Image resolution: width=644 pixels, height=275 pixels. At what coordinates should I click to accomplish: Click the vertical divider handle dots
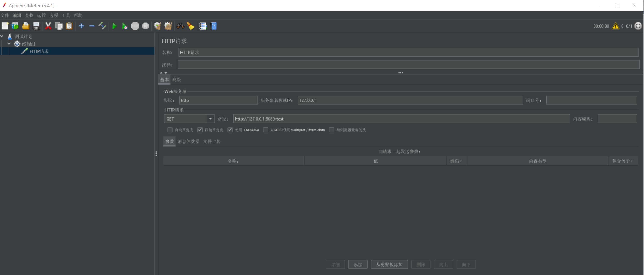click(156, 154)
